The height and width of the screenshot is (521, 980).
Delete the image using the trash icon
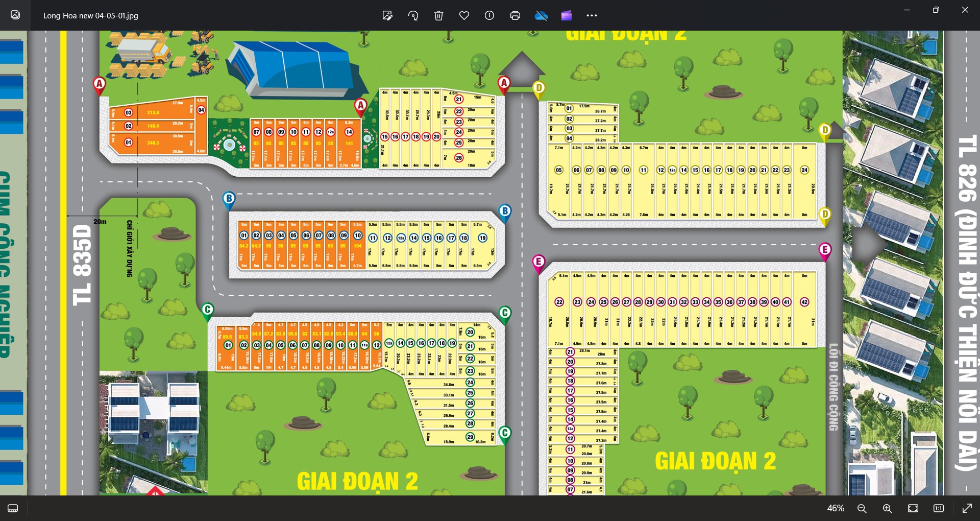coord(438,15)
